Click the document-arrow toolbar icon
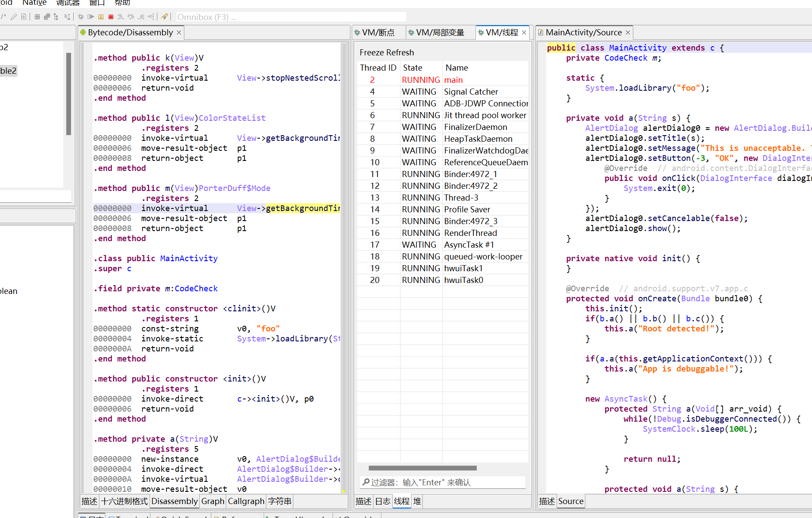This screenshot has width=812, height=518. coord(24,17)
